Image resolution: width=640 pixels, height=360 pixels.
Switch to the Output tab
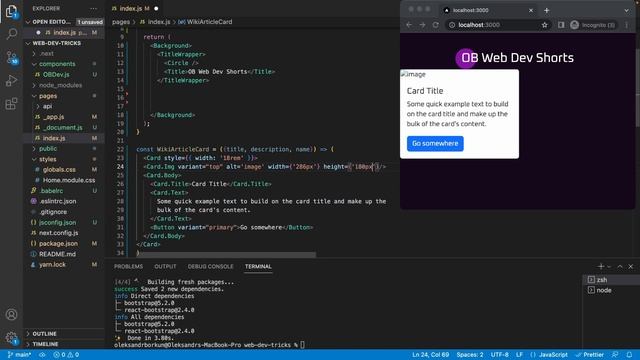click(165, 267)
